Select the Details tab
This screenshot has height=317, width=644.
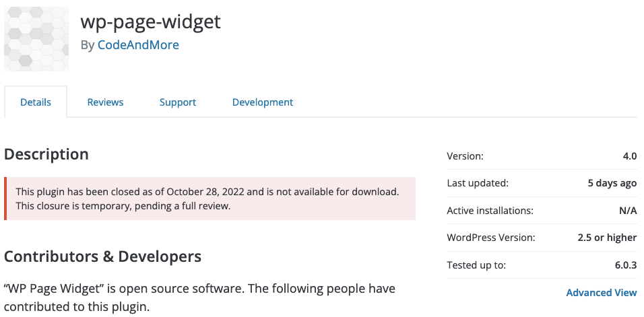click(x=36, y=102)
